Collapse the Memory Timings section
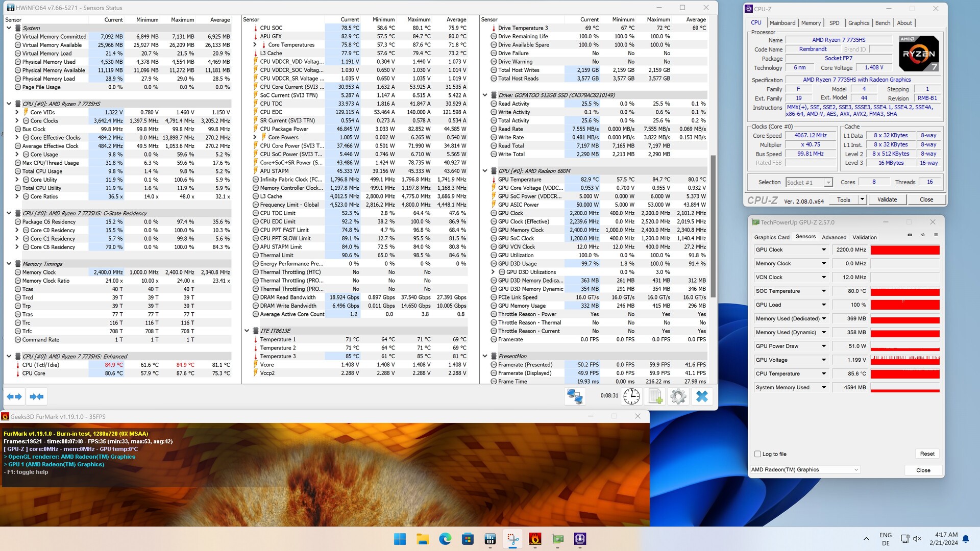 (x=9, y=264)
